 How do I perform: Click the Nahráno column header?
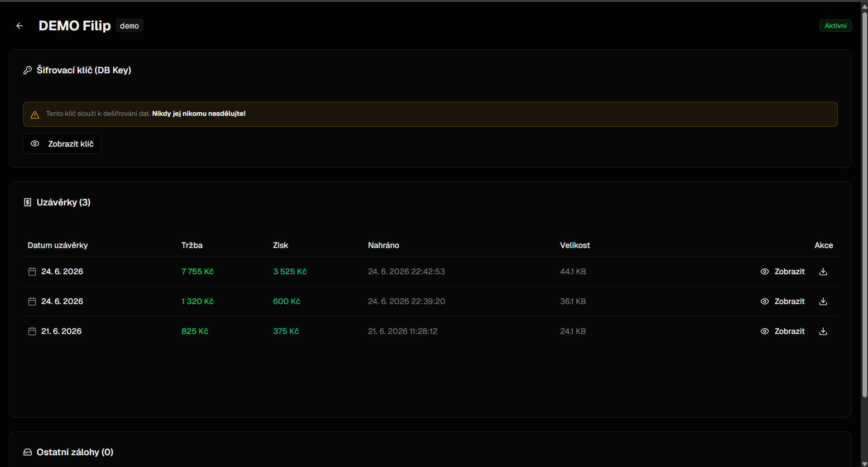click(384, 245)
